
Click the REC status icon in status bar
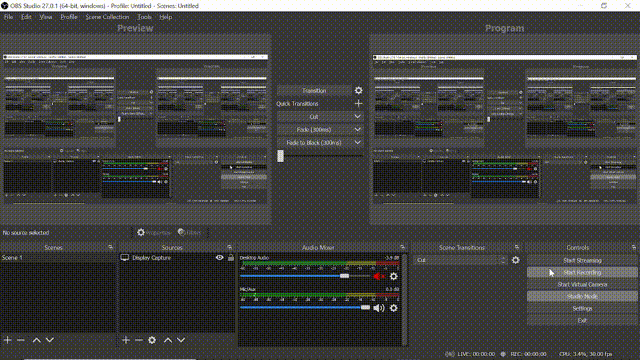(x=503, y=354)
